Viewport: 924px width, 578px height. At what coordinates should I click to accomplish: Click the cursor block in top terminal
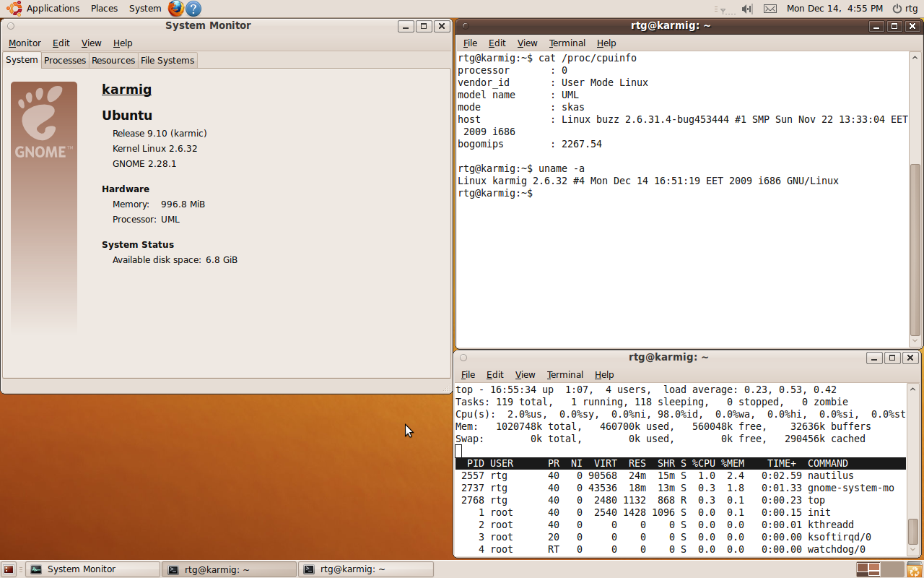pos(458,451)
